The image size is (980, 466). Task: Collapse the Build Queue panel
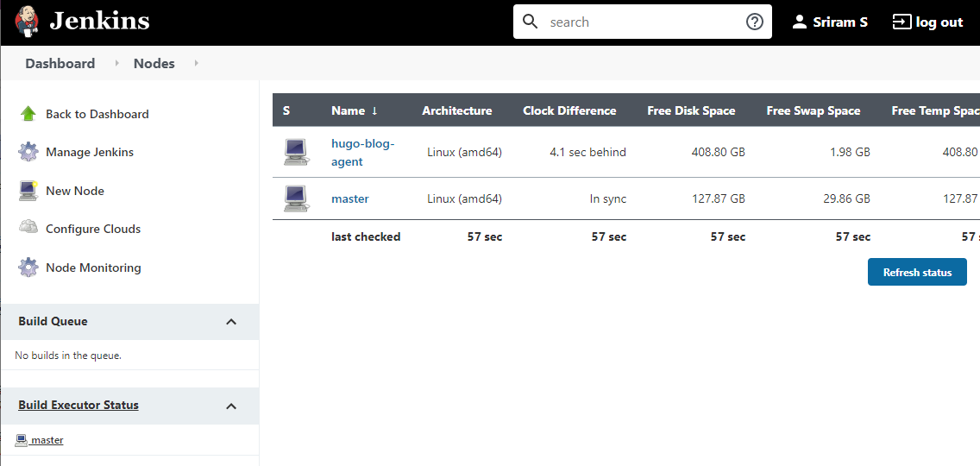pos(231,322)
